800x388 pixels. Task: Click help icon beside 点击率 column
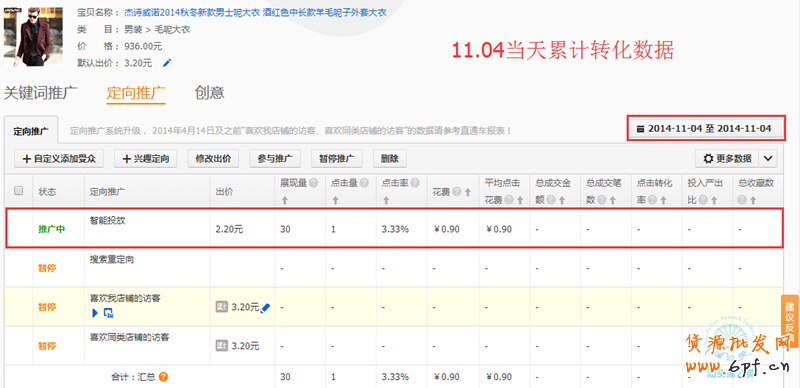(x=415, y=183)
